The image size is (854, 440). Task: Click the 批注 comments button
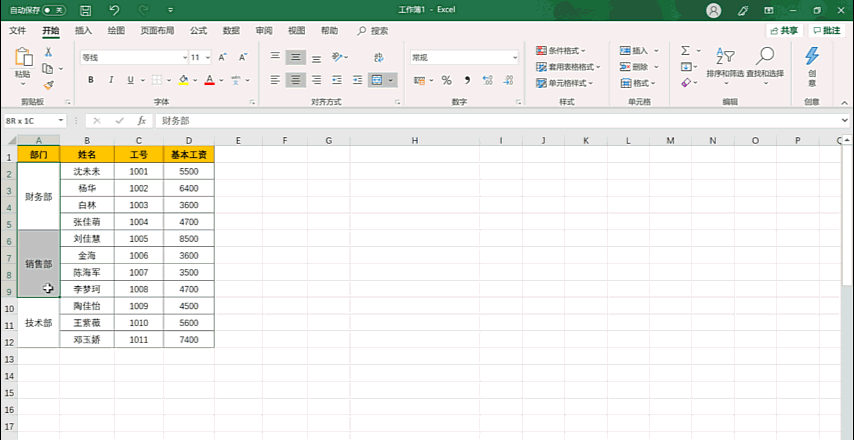coord(826,30)
